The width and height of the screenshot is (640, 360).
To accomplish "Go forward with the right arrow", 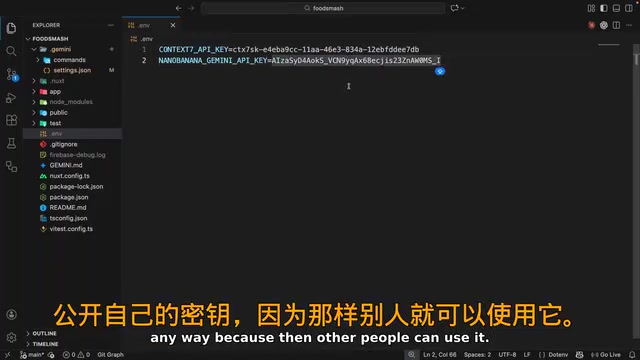I will 191,8.
